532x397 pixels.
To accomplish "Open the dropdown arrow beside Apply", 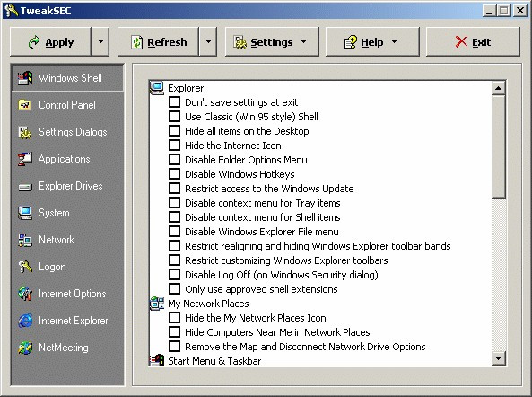I will tap(100, 42).
